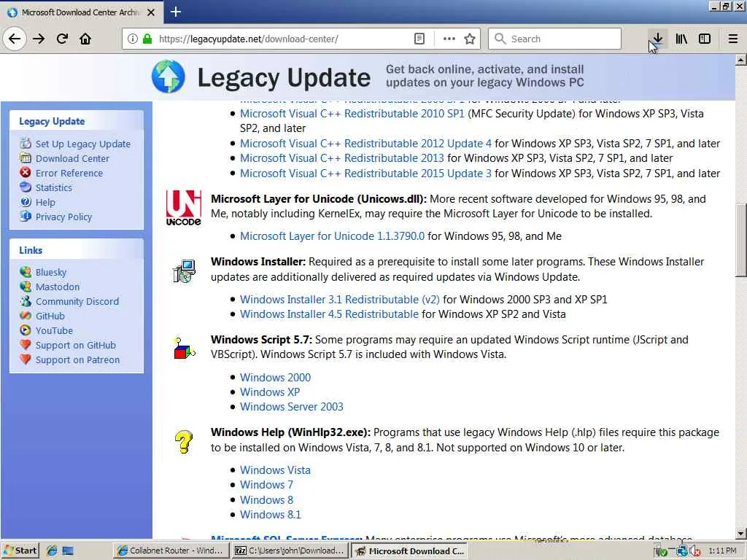Open Set Up Legacy Update link
The image size is (747, 560).
[x=83, y=144]
